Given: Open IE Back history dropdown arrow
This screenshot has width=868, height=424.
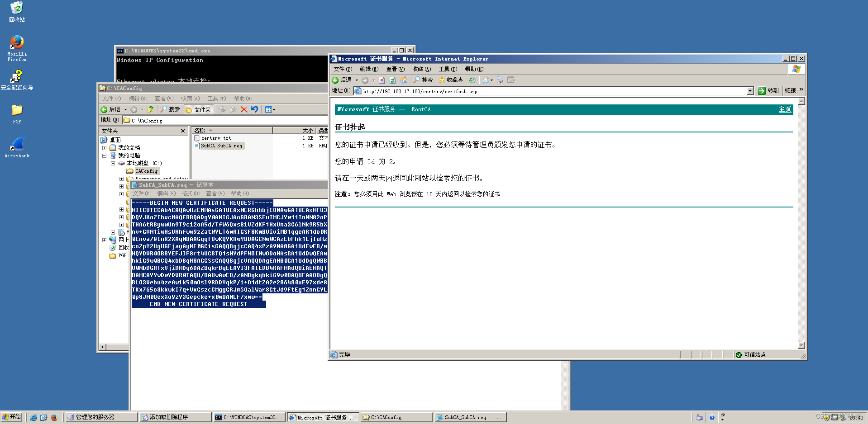Looking at the screenshot, I should (x=357, y=80).
